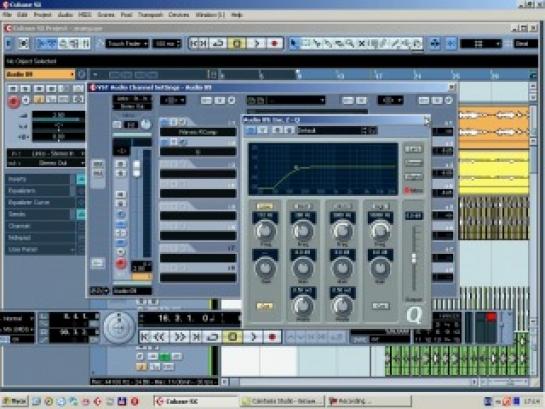545x409 pixels.
Task: Open the Stereo In input routing dropdown
Action: pos(46,154)
